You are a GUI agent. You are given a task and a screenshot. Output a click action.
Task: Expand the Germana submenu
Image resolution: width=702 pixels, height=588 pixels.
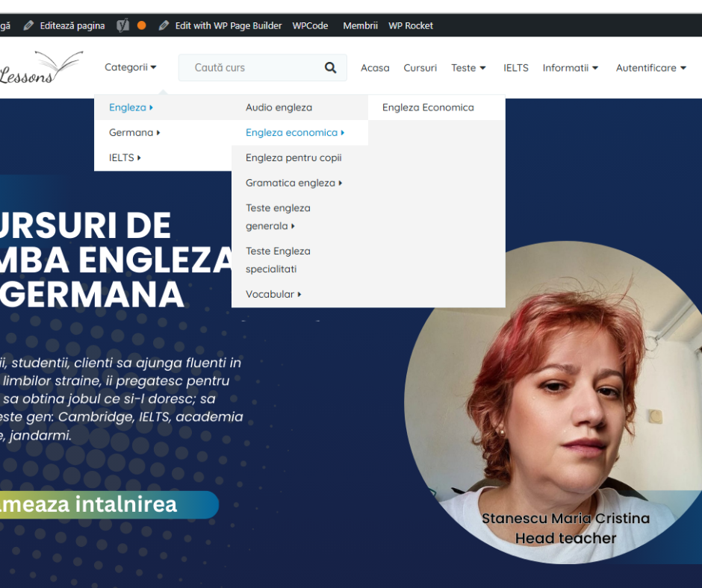(x=134, y=133)
